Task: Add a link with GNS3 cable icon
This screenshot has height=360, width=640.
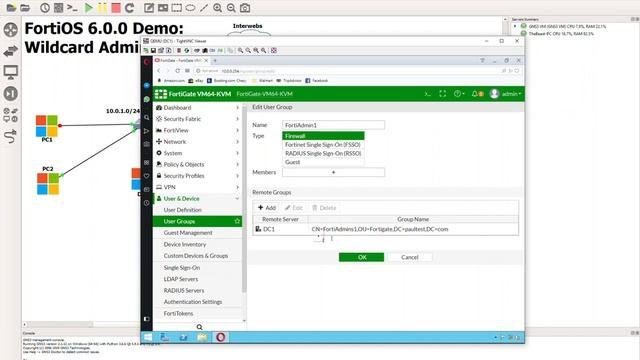Action: tap(11, 136)
